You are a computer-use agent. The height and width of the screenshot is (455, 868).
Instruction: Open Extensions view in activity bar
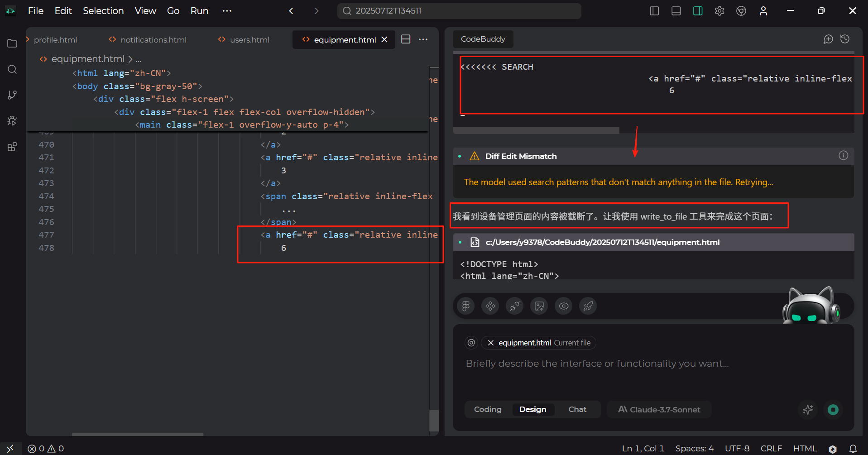(12, 147)
